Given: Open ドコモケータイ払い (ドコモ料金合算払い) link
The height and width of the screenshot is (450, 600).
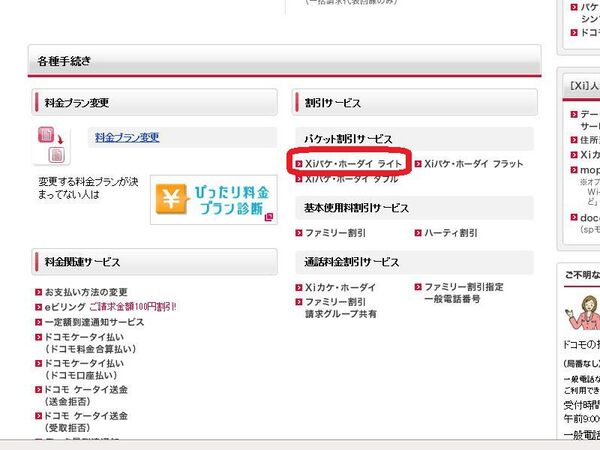Looking at the screenshot, I should tap(90, 343).
